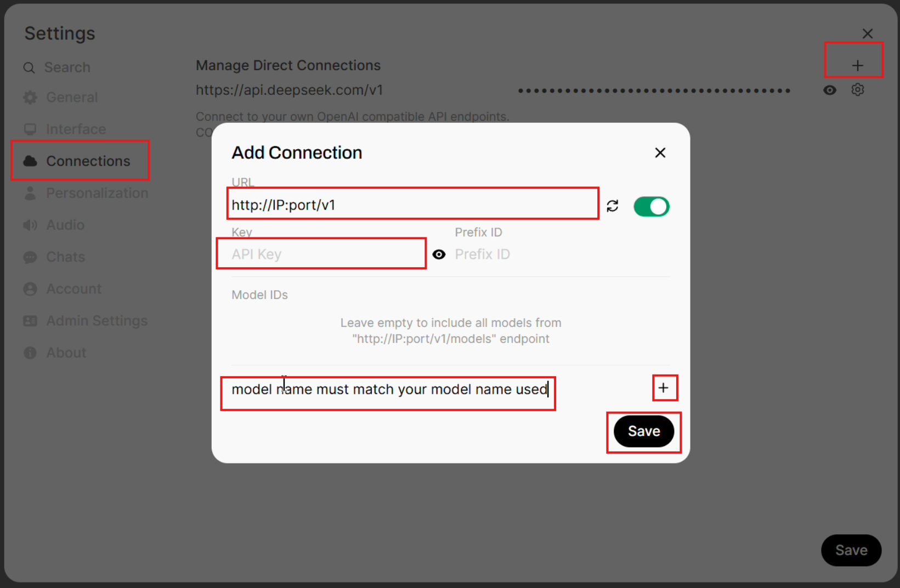The image size is (900, 588).
Task: Click the plus icon to add model ID
Action: pyautogui.click(x=664, y=388)
